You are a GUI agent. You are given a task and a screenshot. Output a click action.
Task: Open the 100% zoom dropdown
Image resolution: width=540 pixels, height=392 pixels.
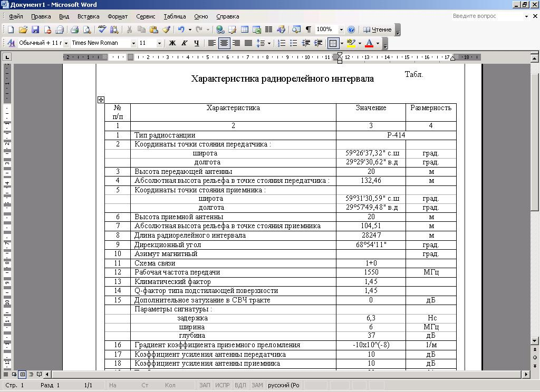click(341, 30)
